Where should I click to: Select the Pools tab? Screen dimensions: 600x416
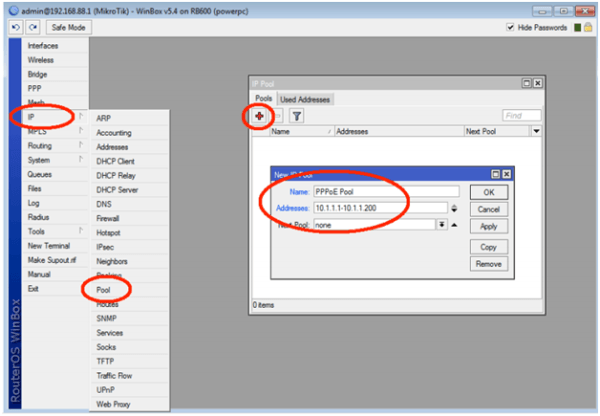pos(264,98)
